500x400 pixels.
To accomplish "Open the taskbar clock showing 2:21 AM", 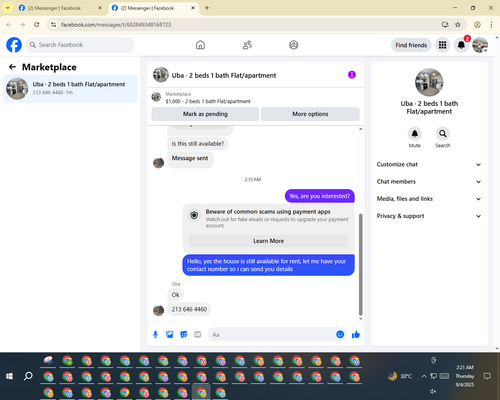I will (465, 376).
